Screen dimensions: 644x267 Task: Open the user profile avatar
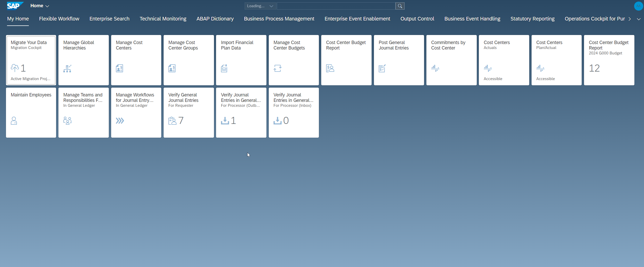pos(638,6)
